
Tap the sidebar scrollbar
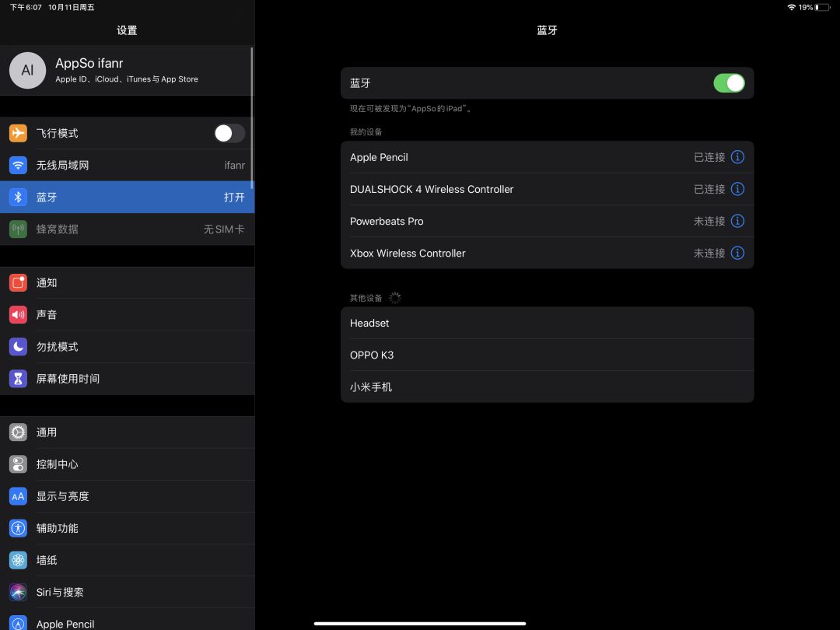[x=252, y=118]
